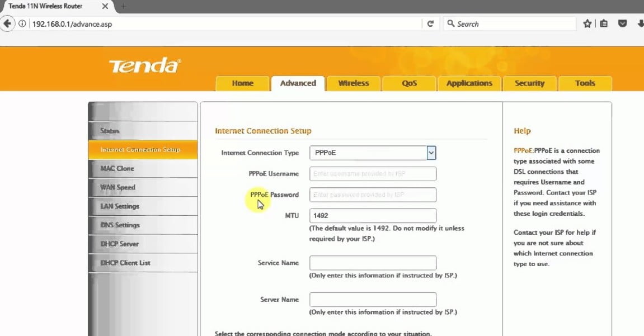Switch to the Security tab

[x=530, y=83]
